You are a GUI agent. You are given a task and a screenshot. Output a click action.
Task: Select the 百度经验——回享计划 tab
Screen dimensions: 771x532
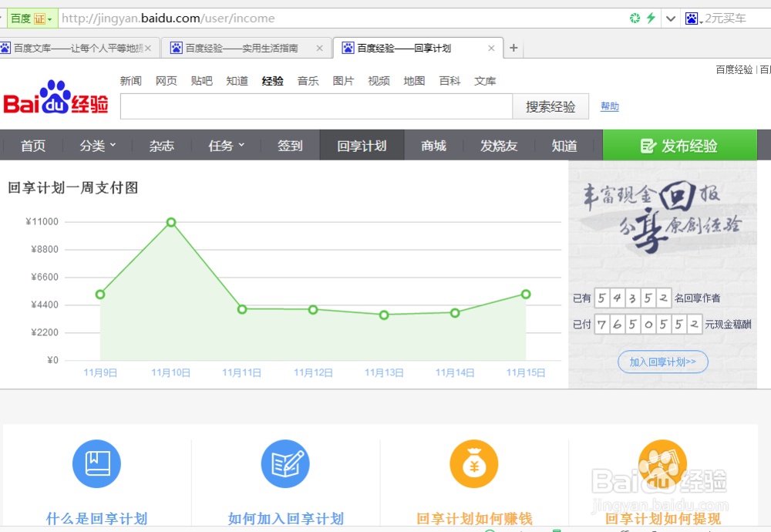click(x=418, y=48)
